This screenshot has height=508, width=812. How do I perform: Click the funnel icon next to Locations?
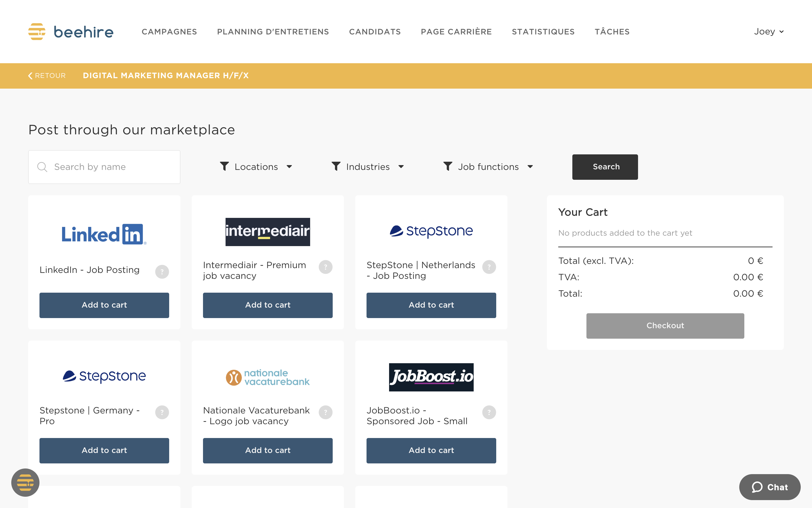[x=224, y=166]
